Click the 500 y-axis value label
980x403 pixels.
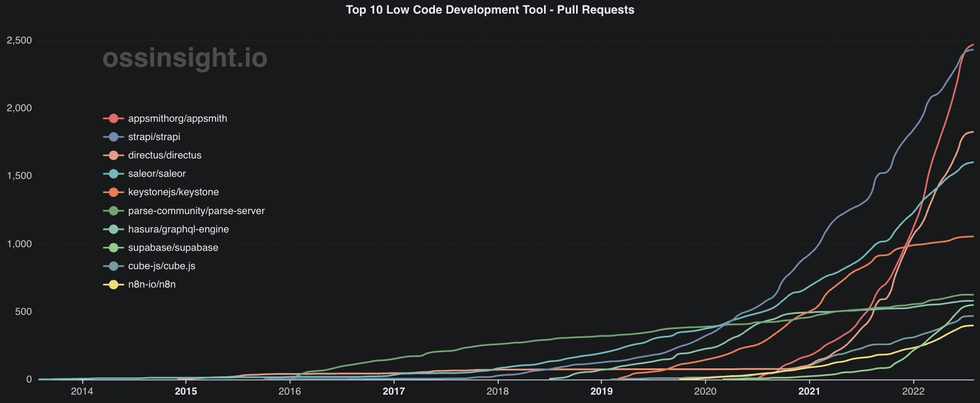click(23, 312)
